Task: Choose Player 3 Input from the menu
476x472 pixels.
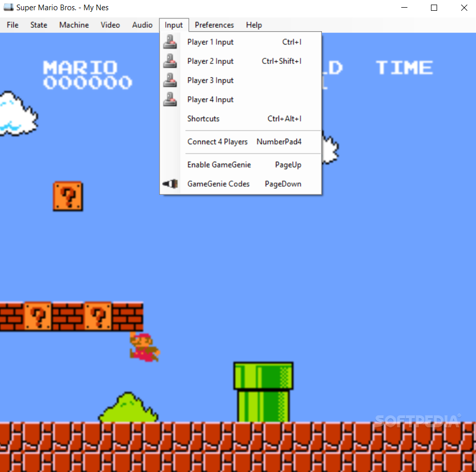Action: (x=241, y=80)
